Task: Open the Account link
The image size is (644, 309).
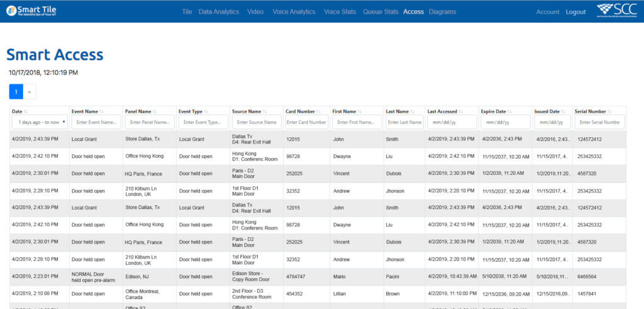Action: [547, 12]
